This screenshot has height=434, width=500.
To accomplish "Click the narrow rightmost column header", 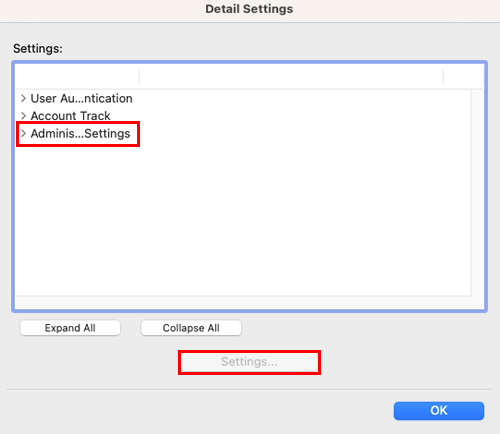I will point(464,77).
